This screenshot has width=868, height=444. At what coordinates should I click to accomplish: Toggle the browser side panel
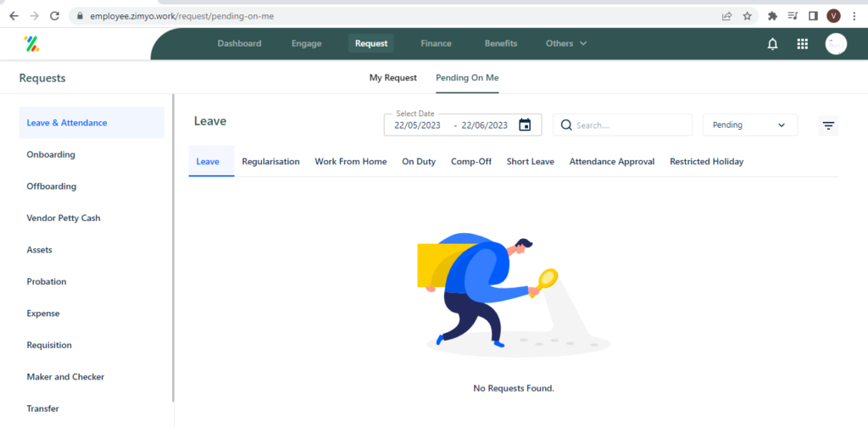pyautogui.click(x=813, y=16)
